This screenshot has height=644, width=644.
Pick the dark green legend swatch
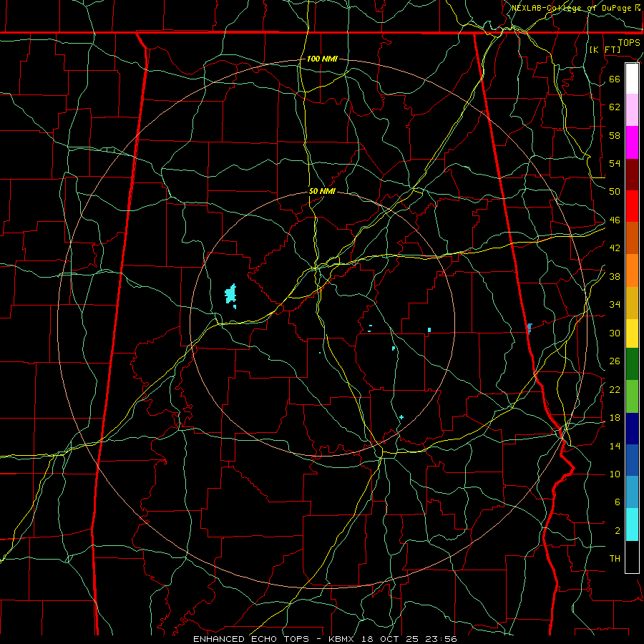tap(632, 364)
